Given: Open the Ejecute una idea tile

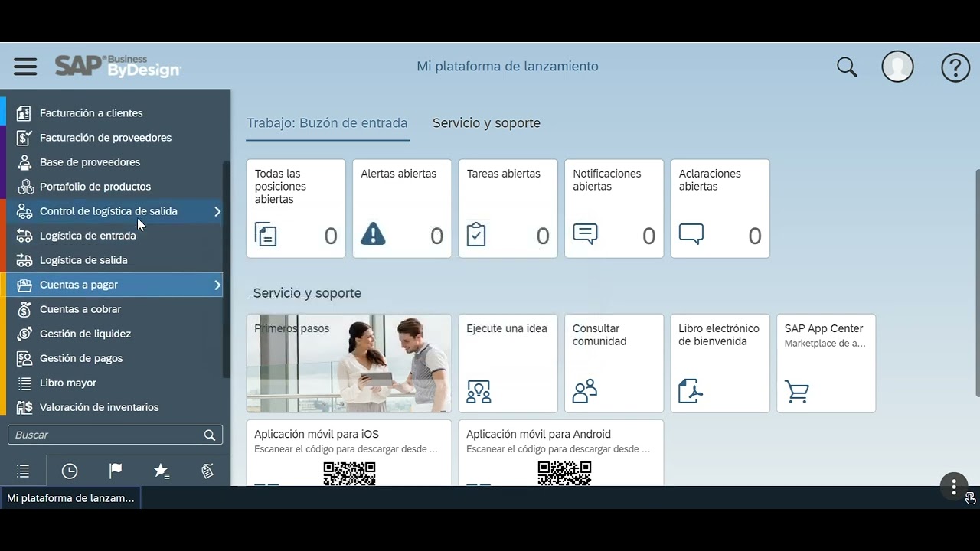Looking at the screenshot, I should click(x=508, y=364).
